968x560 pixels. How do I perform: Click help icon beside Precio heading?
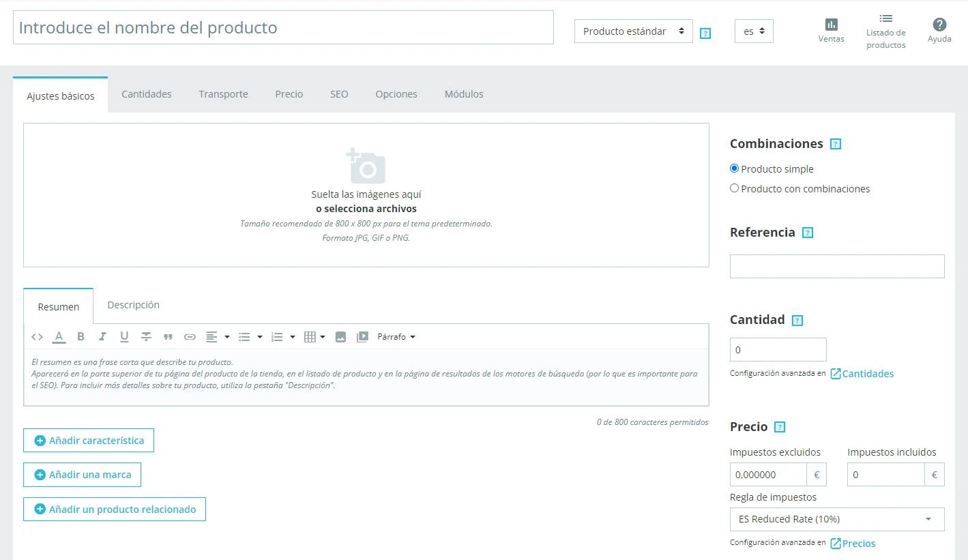(x=780, y=427)
